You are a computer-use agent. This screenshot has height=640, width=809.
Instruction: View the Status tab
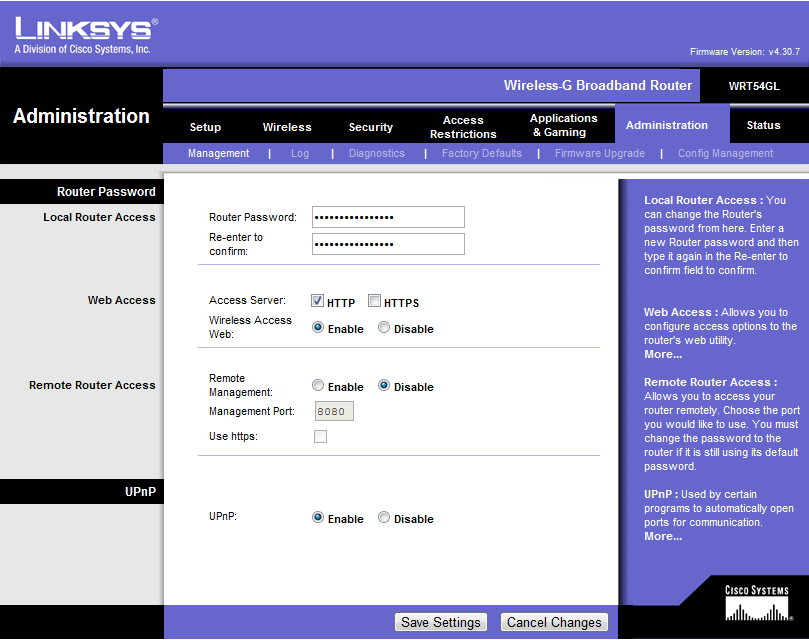pos(763,125)
